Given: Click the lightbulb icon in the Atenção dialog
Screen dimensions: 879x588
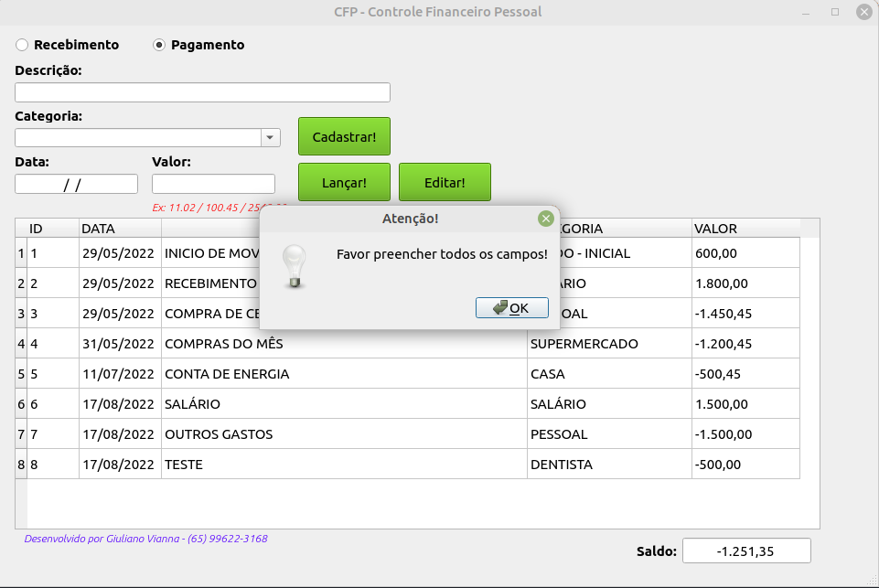Looking at the screenshot, I should (x=295, y=264).
